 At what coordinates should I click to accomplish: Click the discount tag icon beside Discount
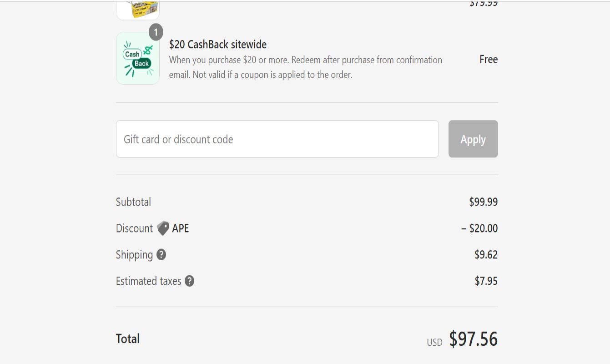click(x=162, y=228)
